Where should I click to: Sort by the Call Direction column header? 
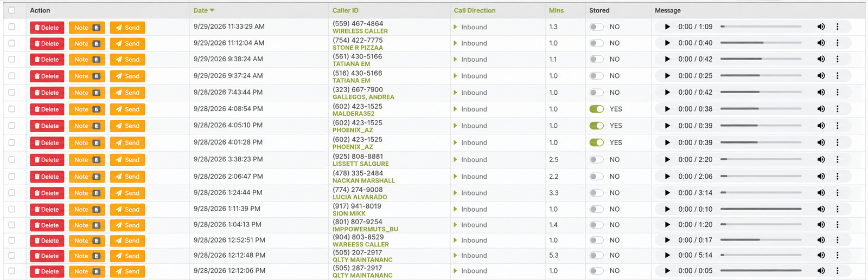tap(475, 10)
